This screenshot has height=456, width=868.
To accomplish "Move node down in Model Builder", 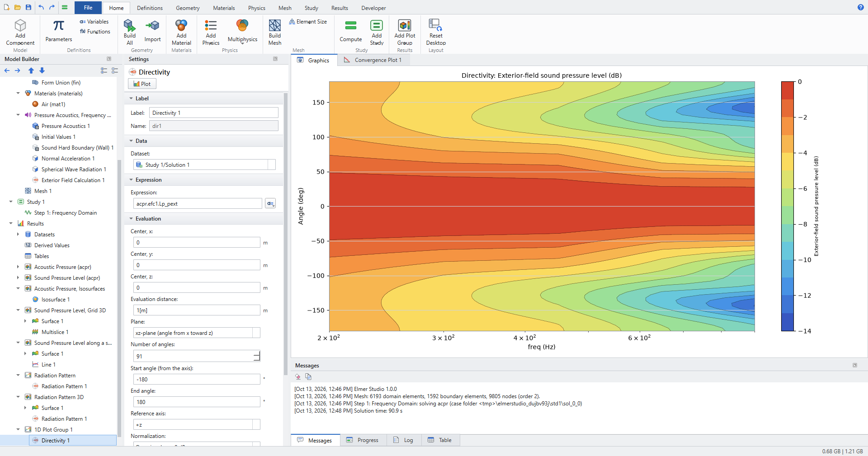I will coord(42,71).
